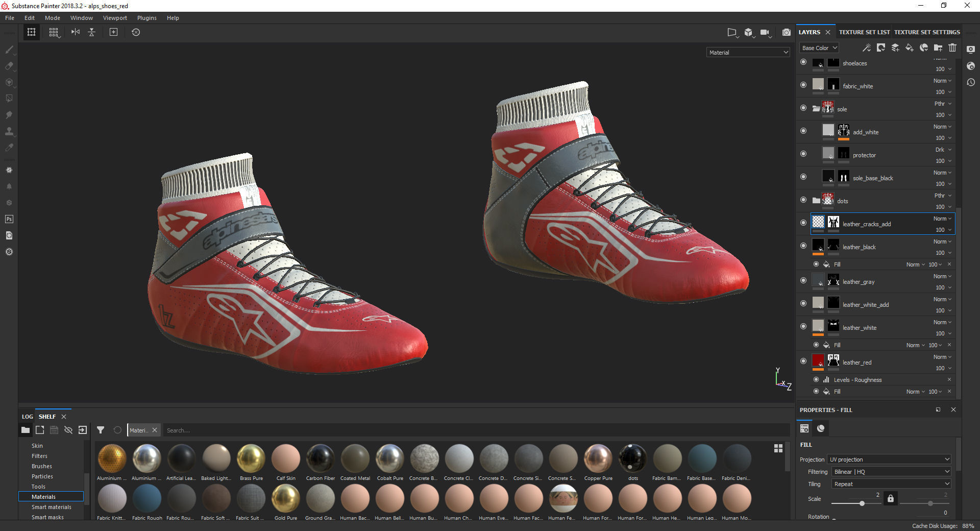
Task: Click the shelf import resources arrow icon
Action: (83, 430)
